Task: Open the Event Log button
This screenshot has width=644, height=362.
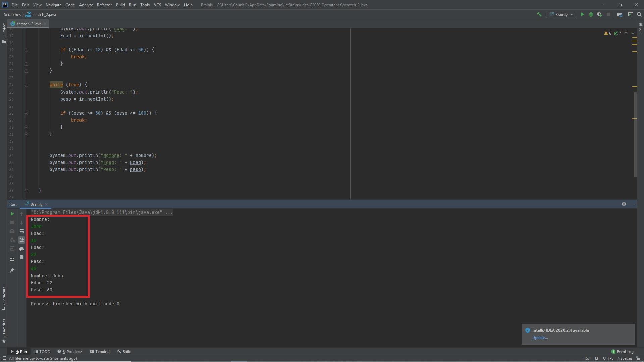Action: coord(622,352)
